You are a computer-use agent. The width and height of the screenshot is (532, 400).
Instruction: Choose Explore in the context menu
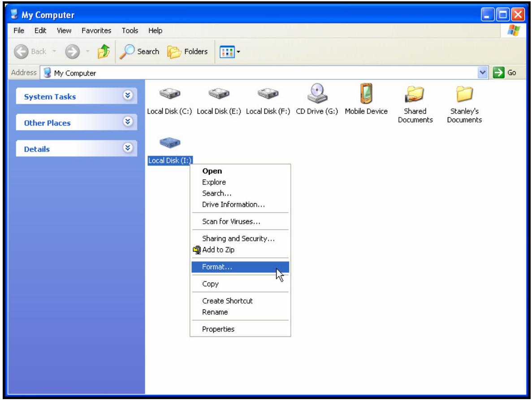[240, 183]
